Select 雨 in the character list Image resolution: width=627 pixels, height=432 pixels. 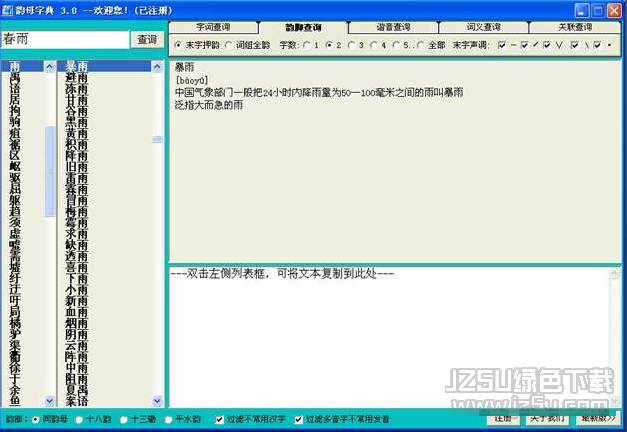coord(15,66)
